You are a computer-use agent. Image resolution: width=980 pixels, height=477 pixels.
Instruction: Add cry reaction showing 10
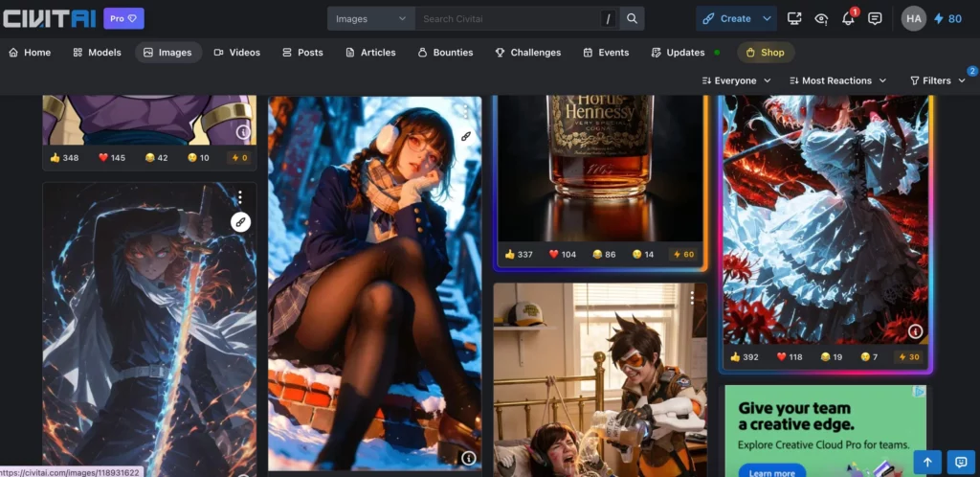click(x=198, y=157)
